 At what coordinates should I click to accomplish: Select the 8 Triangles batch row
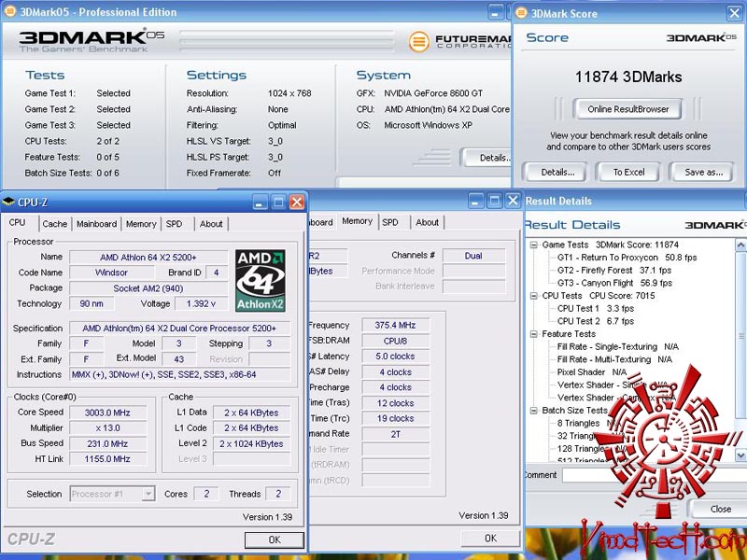[589, 423]
